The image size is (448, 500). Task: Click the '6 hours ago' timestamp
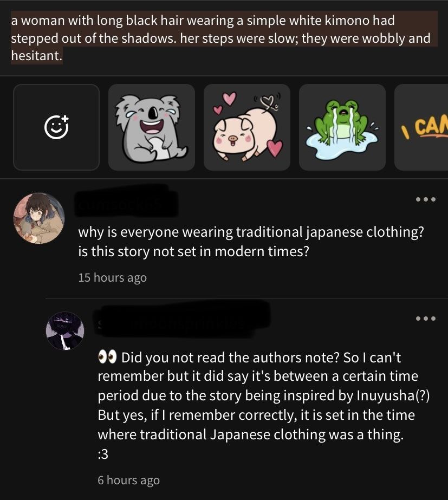(x=128, y=480)
